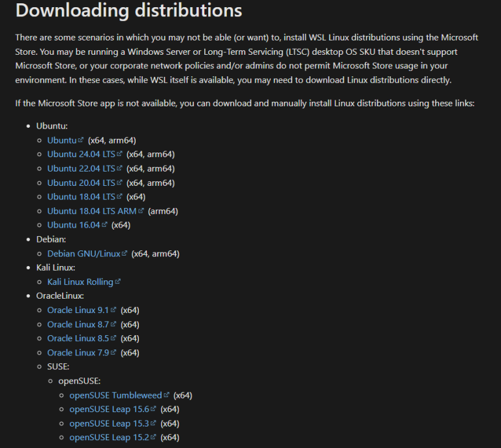Screen dimensions: 501x448
Task: Open the Ubuntu 20.04 LTS link
Action: point(85,183)
